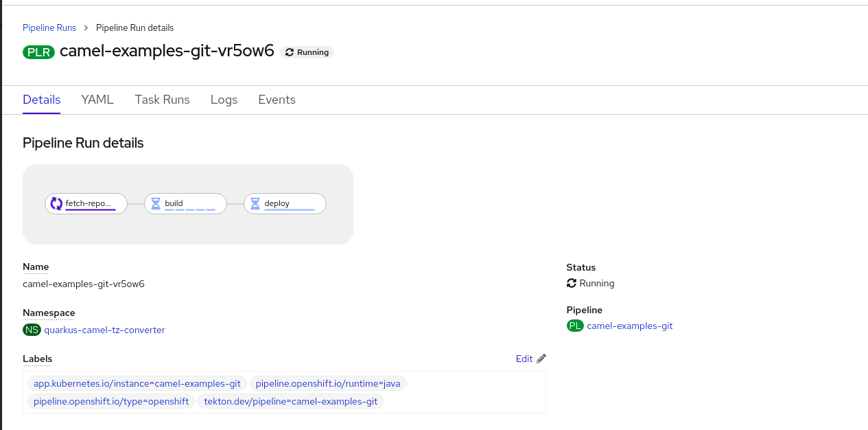
Task: Click the deploy step progress bar
Action: [x=290, y=210]
